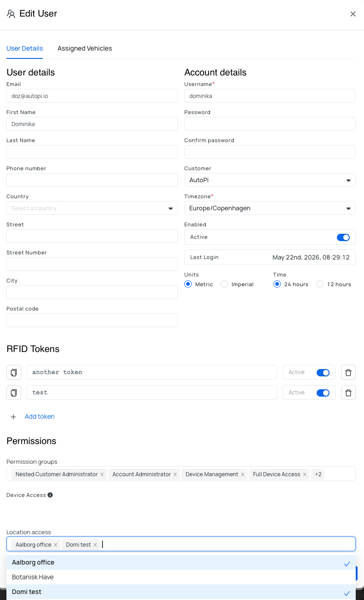The width and height of the screenshot is (364, 600).
Task: Click the Device Management tag text
Action: 212,474
